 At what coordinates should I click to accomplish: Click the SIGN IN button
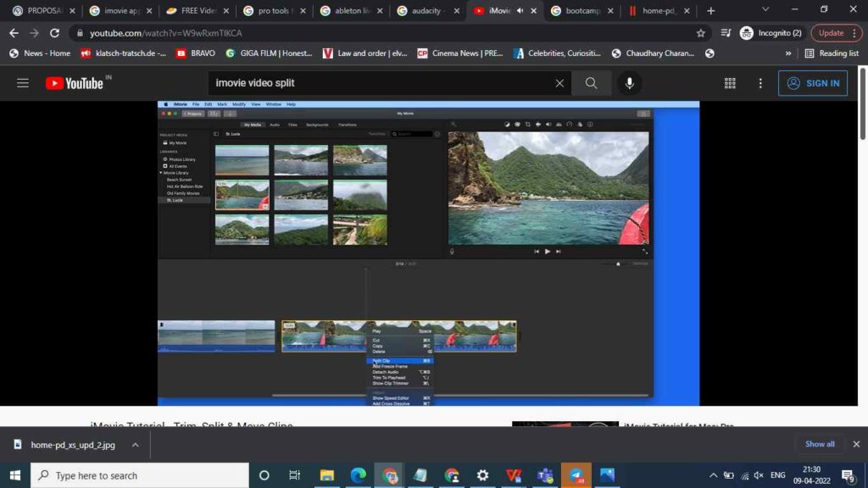(813, 83)
